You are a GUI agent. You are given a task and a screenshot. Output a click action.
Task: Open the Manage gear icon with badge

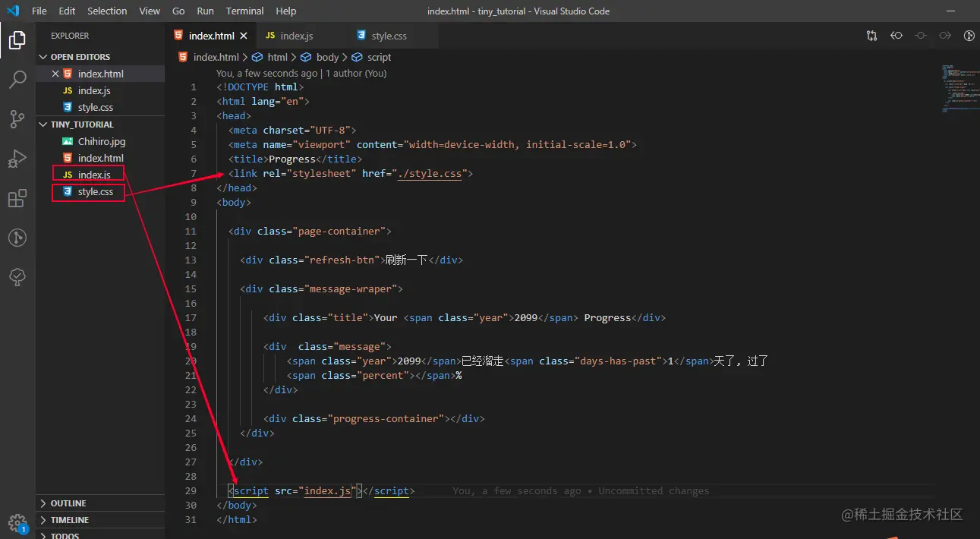point(17,522)
